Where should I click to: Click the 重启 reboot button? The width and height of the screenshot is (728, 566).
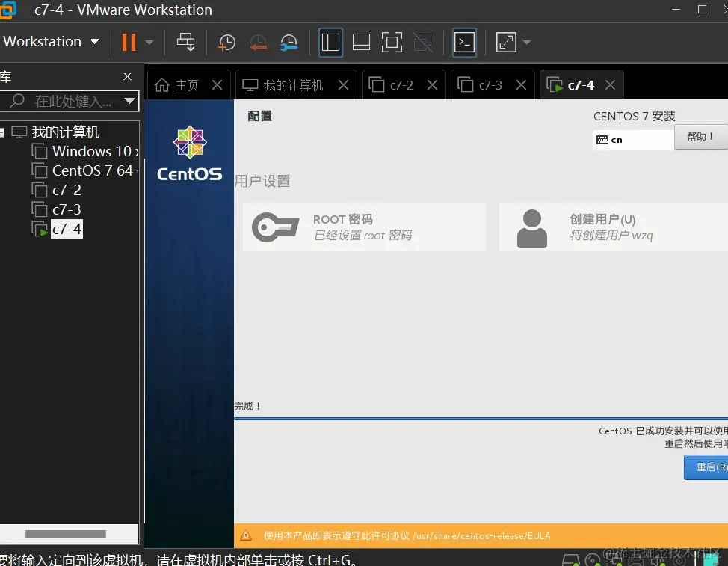point(706,467)
